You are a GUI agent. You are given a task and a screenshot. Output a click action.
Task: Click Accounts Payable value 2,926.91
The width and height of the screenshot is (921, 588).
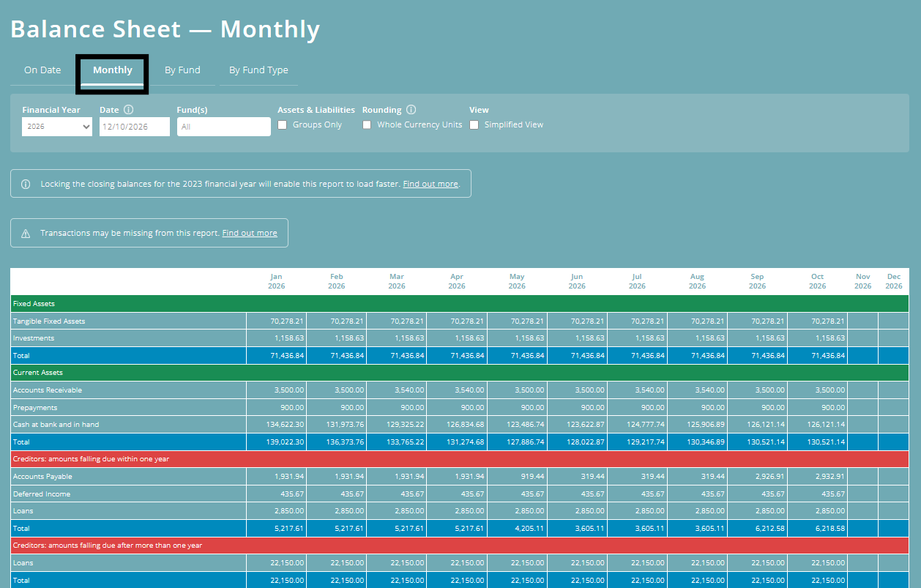pyautogui.click(x=769, y=477)
